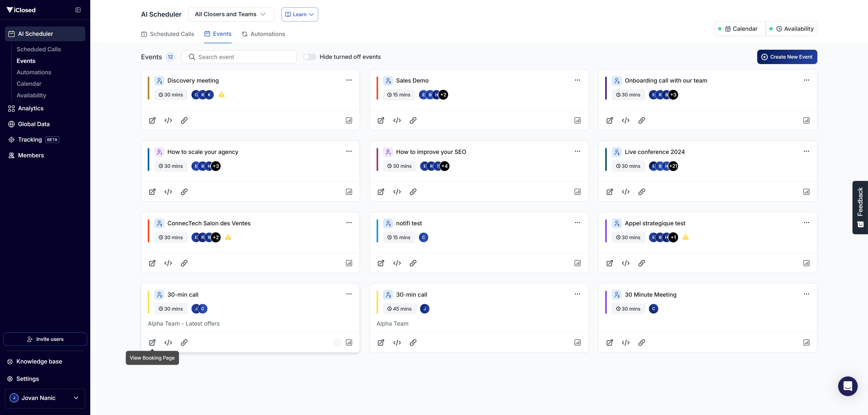Switch to Scheduled Calls tab

point(168,34)
